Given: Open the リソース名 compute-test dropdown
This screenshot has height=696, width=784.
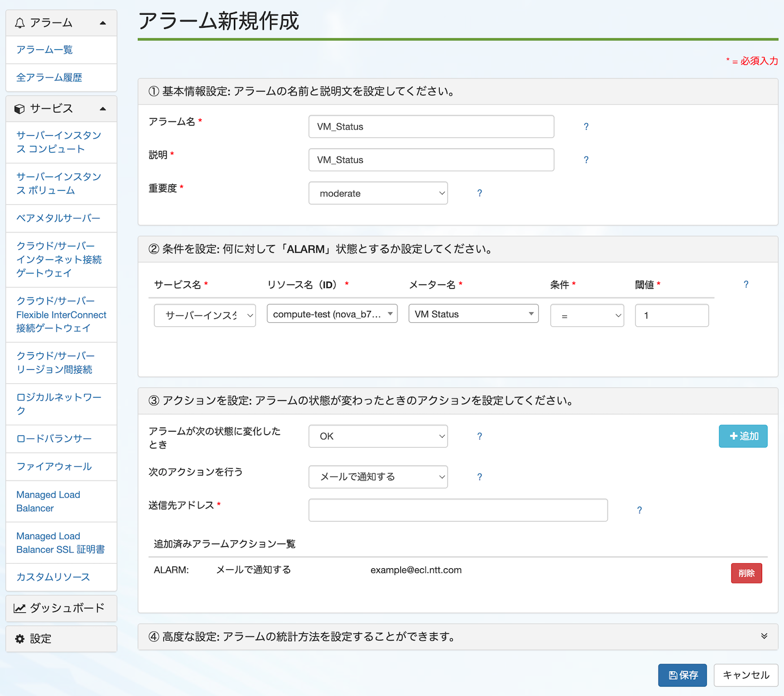Looking at the screenshot, I should (x=332, y=314).
